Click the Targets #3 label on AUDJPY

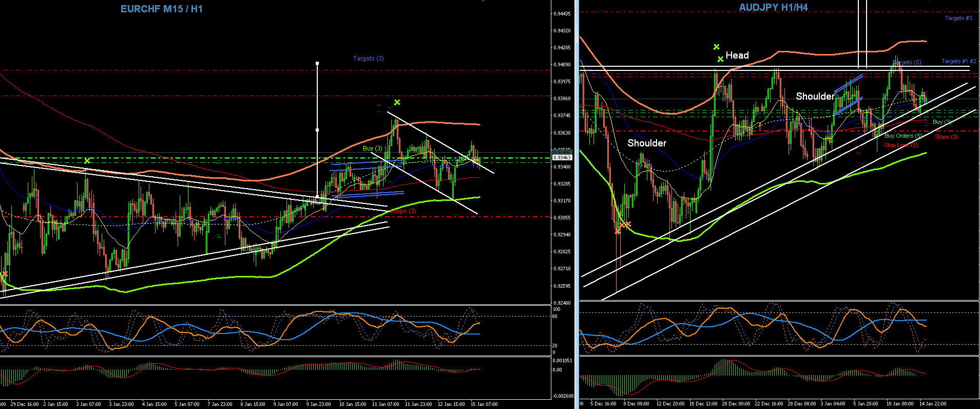pos(958,18)
